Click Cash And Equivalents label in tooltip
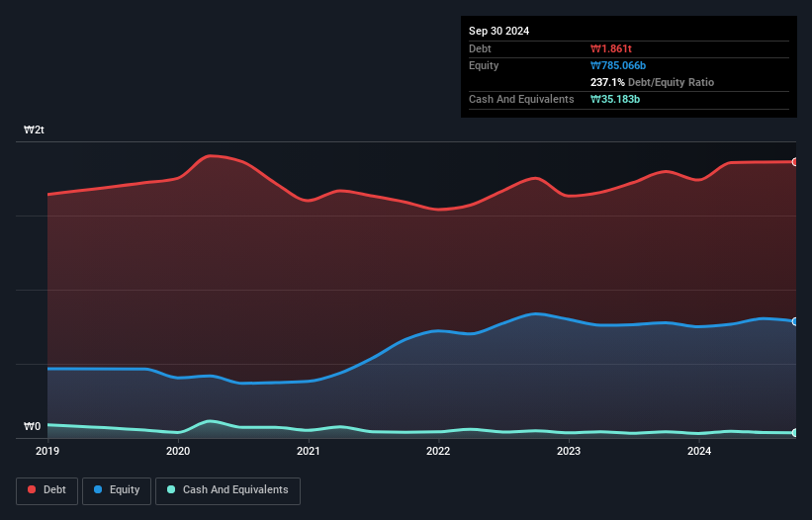This screenshot has height=520, width=812. tap(521, 99)
